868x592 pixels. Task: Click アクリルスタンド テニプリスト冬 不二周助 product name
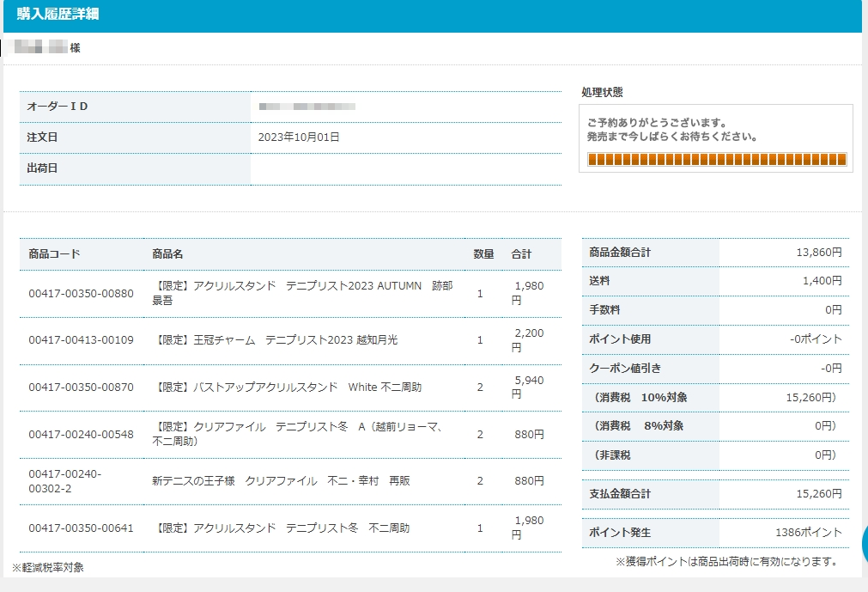click(x=282, y=528)
